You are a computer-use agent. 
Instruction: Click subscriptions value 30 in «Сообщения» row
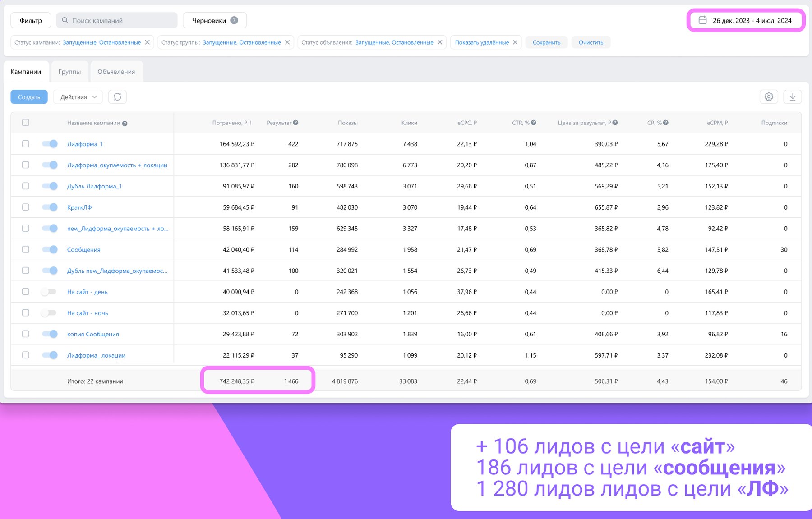[784, 249]
